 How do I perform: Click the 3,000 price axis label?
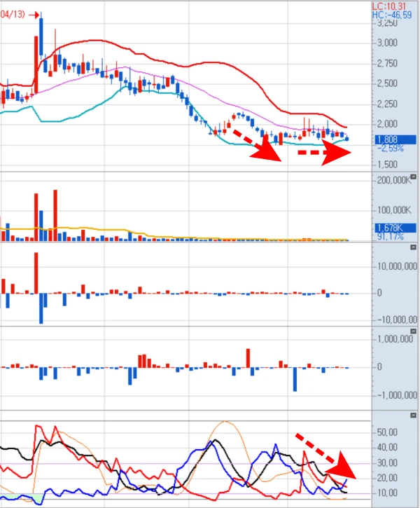[387, 43]
